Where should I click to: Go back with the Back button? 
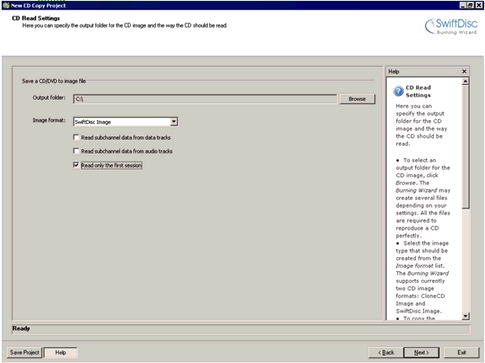[386, 352]
